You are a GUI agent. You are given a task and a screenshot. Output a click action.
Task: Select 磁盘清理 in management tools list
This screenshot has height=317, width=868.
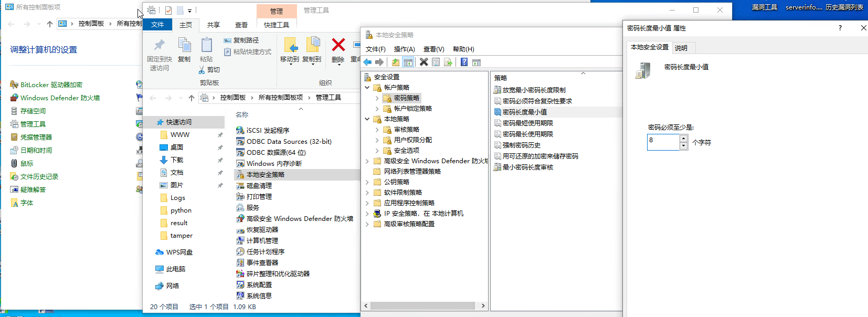(253, 185)
